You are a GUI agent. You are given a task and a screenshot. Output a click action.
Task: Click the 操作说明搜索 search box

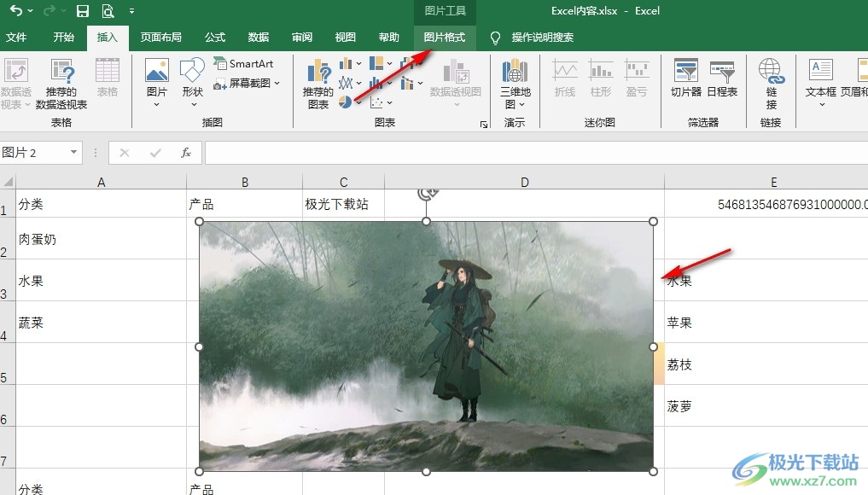[542, 37]
